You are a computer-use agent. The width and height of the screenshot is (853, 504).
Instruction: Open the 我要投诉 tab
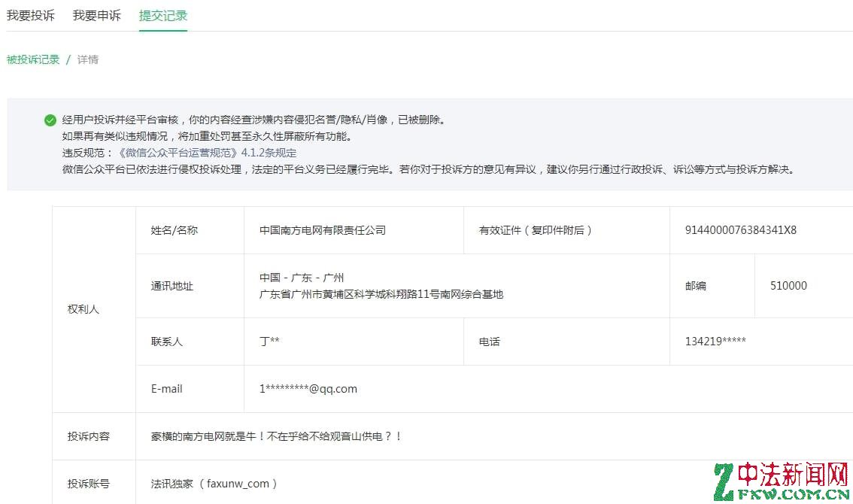[31, 15]
